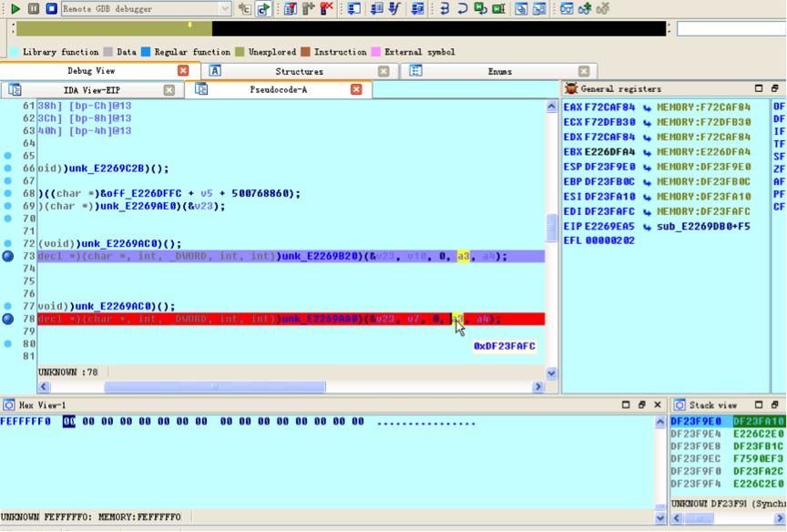Switch to the IDA View-EIP tab
The width and height of the screenshot is (787, 532).
(91, 90)
